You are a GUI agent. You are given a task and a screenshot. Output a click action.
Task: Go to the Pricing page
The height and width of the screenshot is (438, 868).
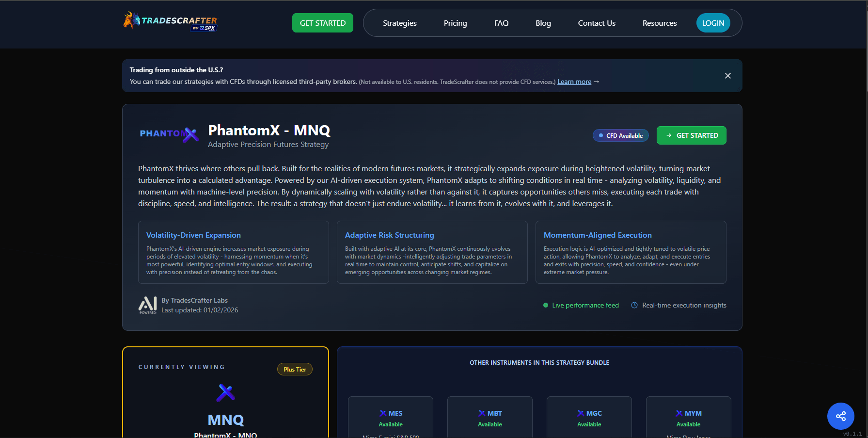456,23
